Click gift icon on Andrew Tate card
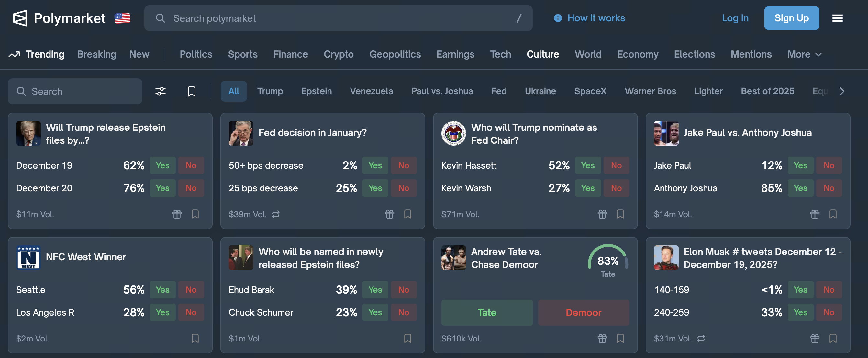Viewport: 868px width, 358px height. tap(602, 338)
